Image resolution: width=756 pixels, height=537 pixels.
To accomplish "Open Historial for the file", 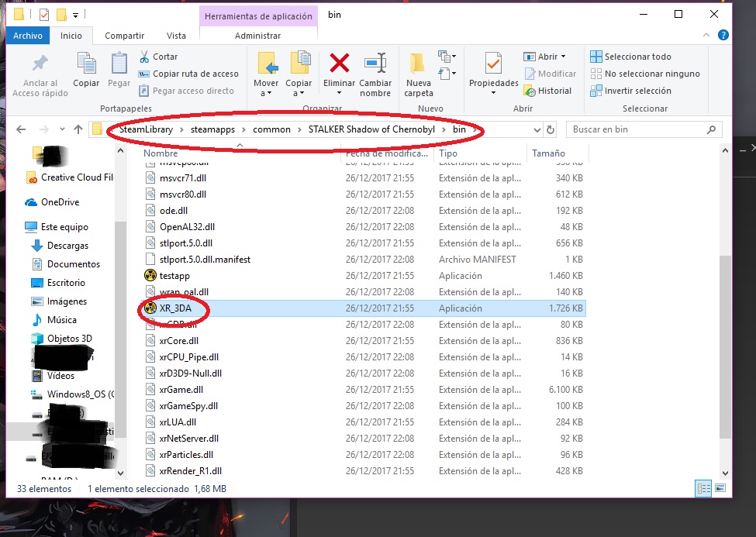I will pos(547,91).
